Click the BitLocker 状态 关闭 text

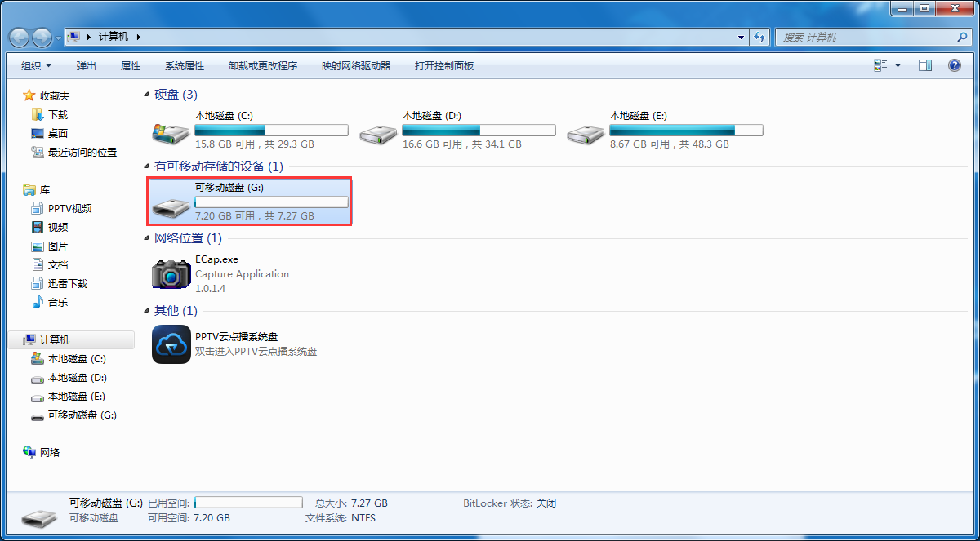pyautogui.click(x=510, y=503)
